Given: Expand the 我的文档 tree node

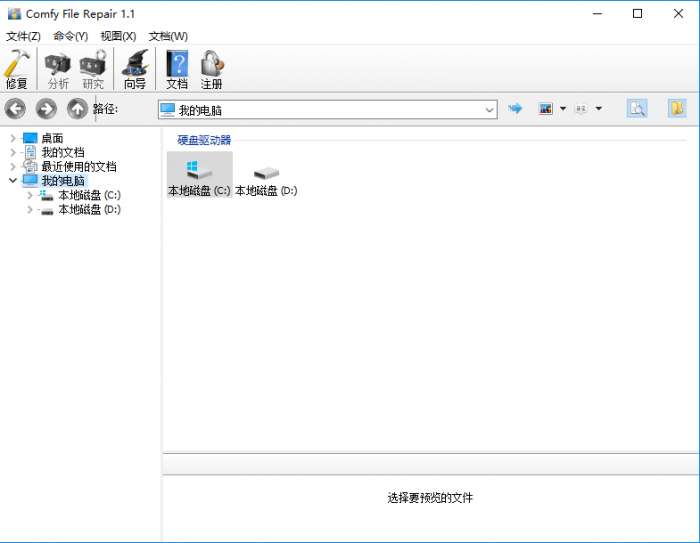Looking at the screenshot, I should (13, 153).
